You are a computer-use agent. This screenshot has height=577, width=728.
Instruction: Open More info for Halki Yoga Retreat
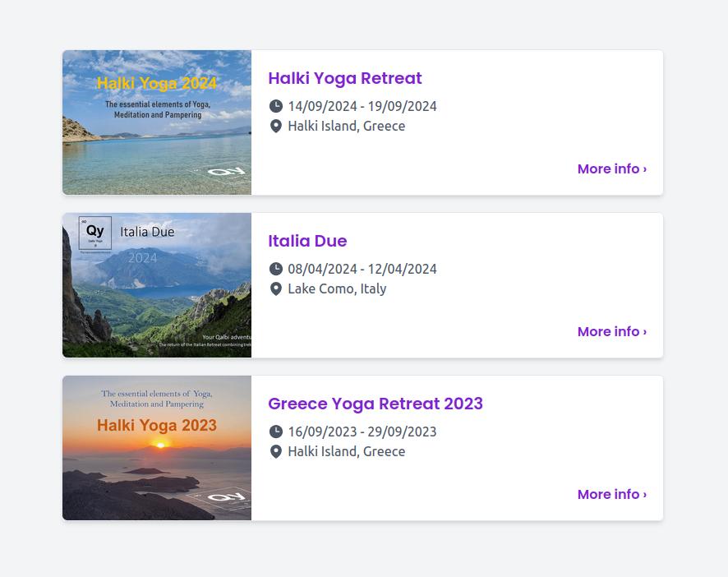click(611, 168)
